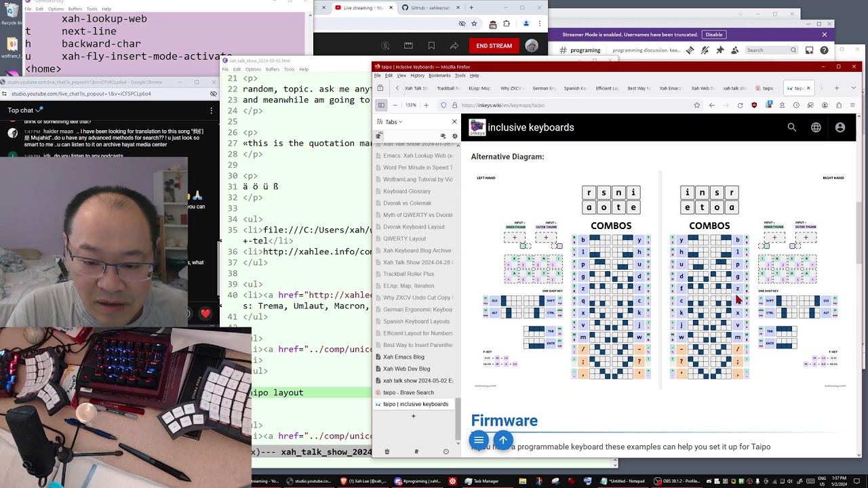Show the Discord member list icon
868x488 pixels.
pyautogui.click(x=735, y=50)
